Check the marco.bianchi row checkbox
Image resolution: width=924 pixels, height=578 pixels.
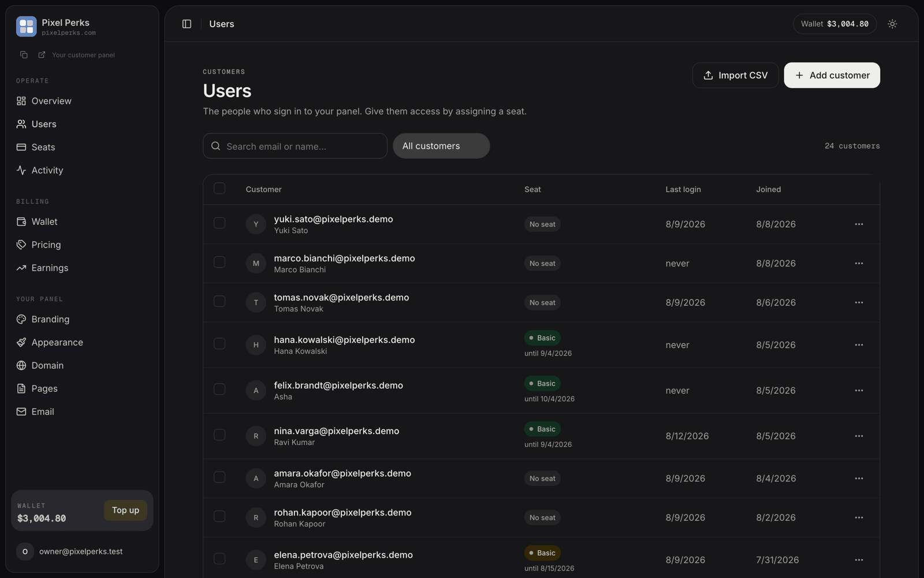point(219,262)
